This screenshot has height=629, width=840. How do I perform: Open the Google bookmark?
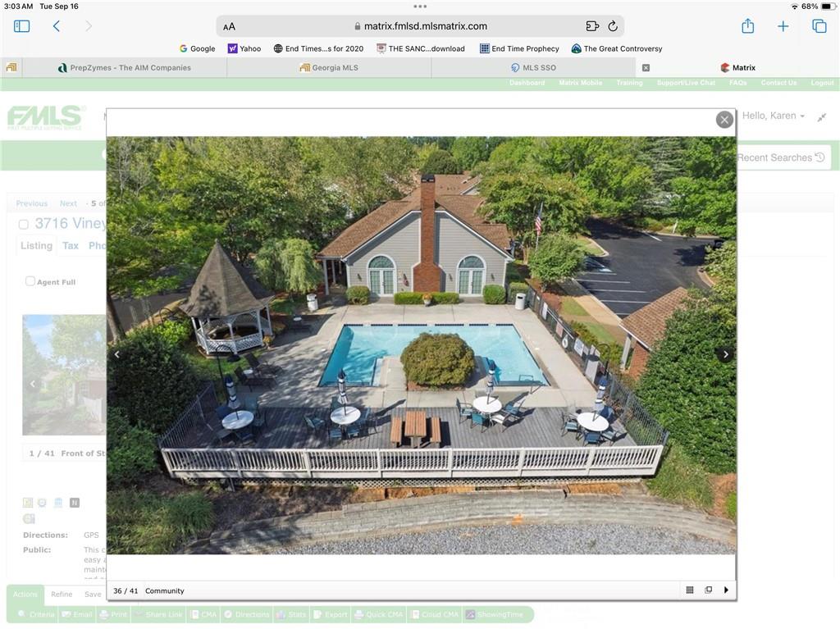click(197, 48)
